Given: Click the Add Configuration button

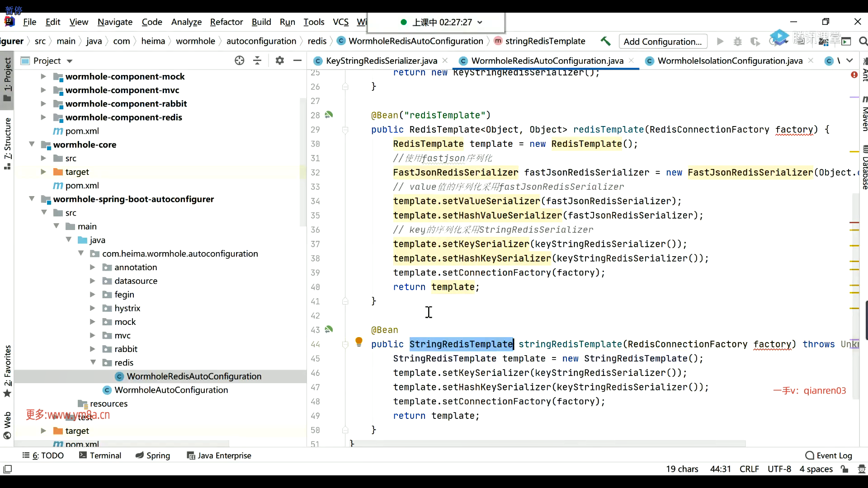Looking at the screenshot, I should click(662, 42).
